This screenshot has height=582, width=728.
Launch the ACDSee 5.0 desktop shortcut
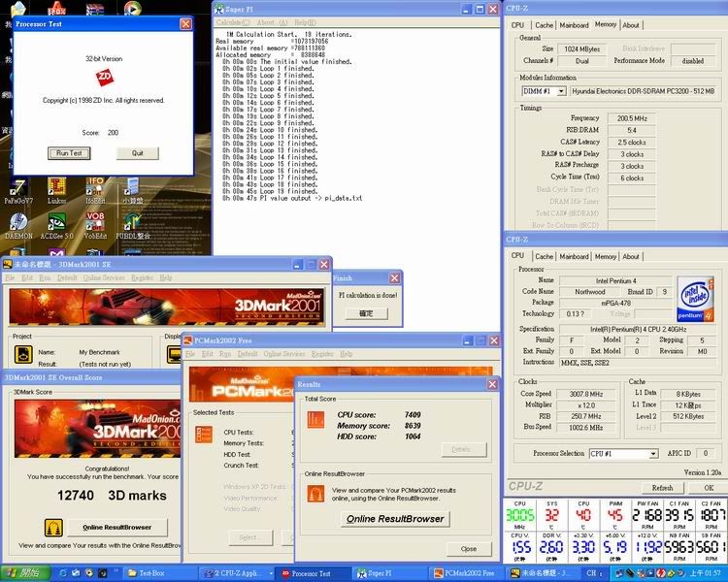tap(56, 226)
